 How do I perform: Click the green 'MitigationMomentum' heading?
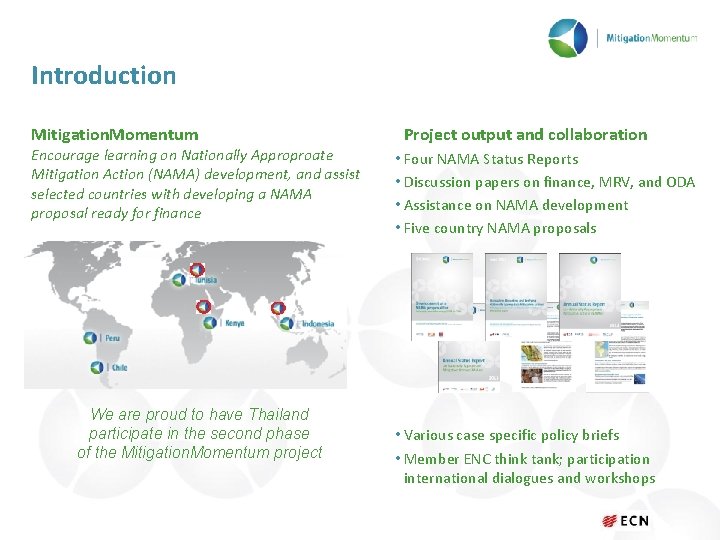point(115,135)
